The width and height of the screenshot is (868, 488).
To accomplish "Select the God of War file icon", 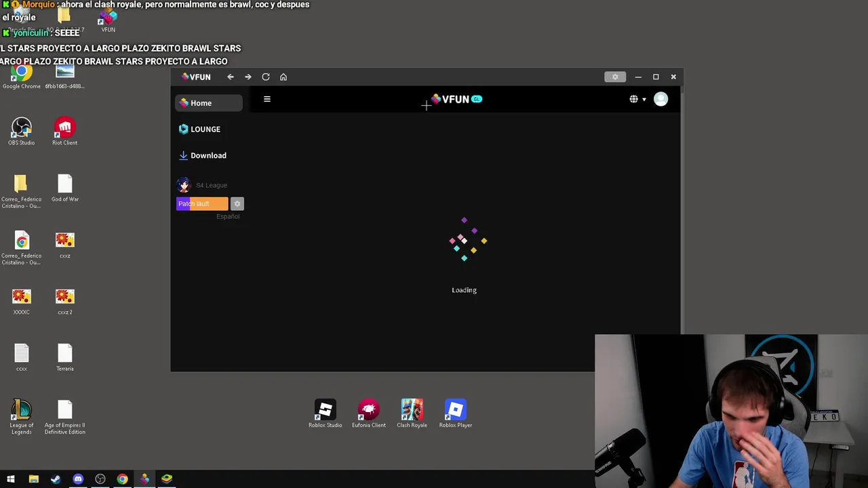I will click(65, 188).
